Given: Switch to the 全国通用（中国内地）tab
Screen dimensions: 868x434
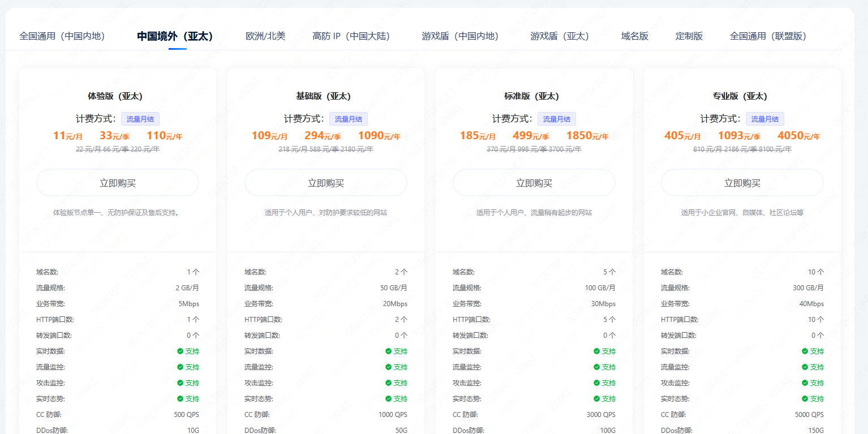Looking at the screenshot, I should click(62, 36).
